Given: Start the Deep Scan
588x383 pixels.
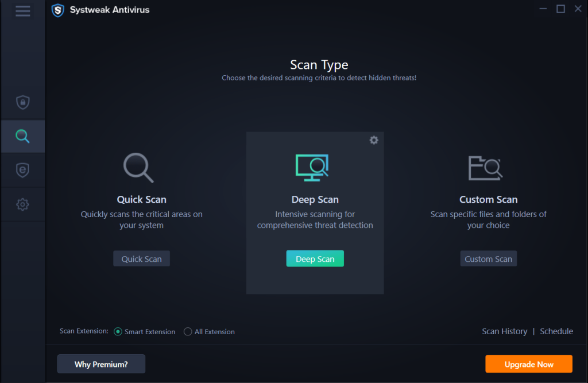Looking at the screenshot, I should pos(315,259).
